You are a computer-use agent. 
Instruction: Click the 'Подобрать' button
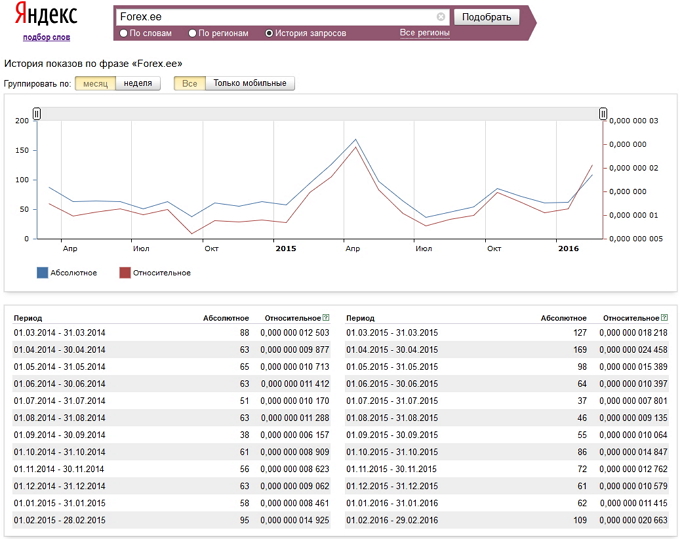coord(486,17)
